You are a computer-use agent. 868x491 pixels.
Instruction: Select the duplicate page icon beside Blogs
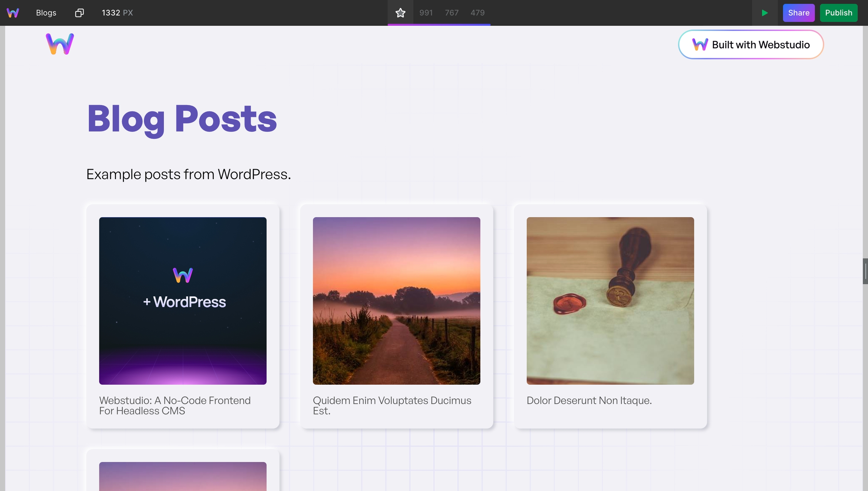[x=79, y=12]
